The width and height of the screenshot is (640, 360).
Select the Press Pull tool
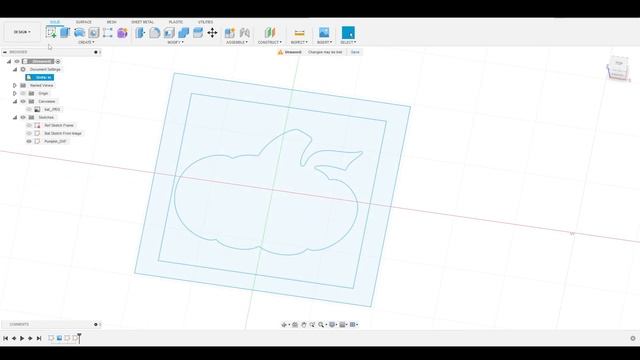(140, 33)
